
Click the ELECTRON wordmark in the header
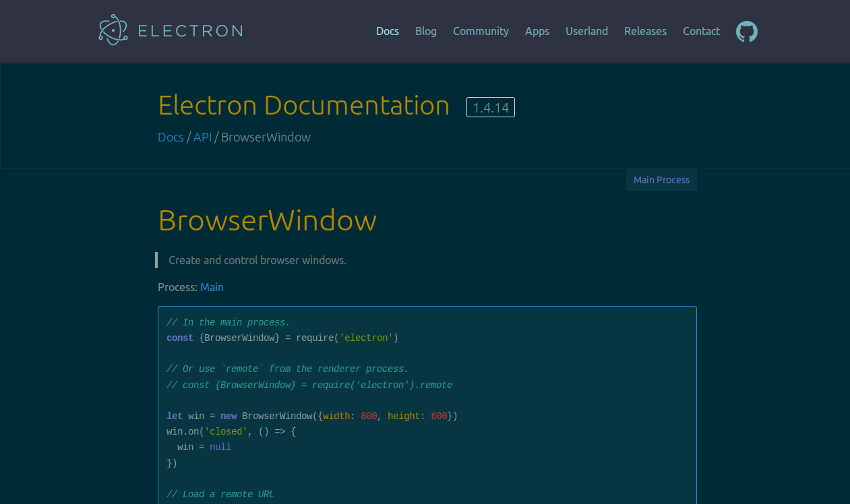[190, 30]
